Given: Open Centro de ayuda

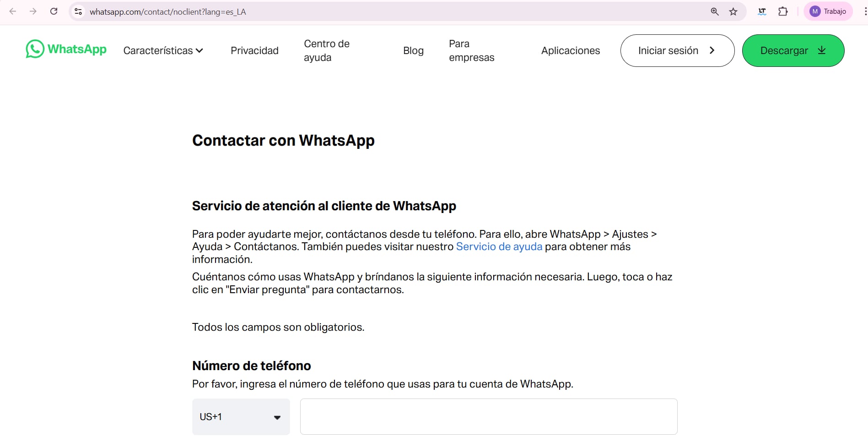Looking at the screenshot, I should pos(327,50).
